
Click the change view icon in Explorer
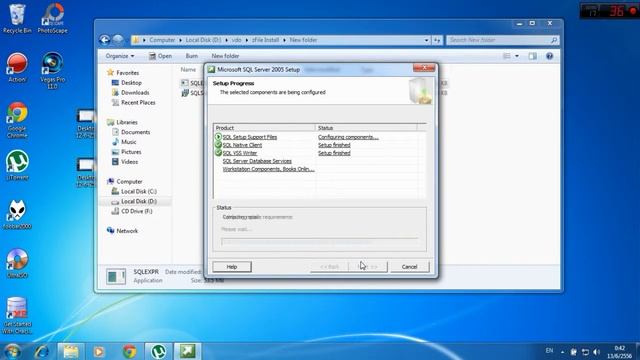coord(507,56)
